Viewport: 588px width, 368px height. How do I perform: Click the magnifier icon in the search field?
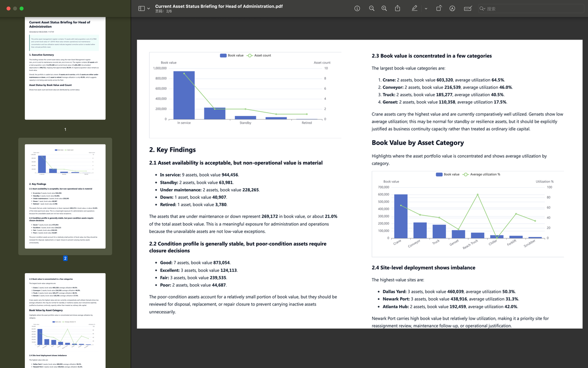(x=482, y=8)
